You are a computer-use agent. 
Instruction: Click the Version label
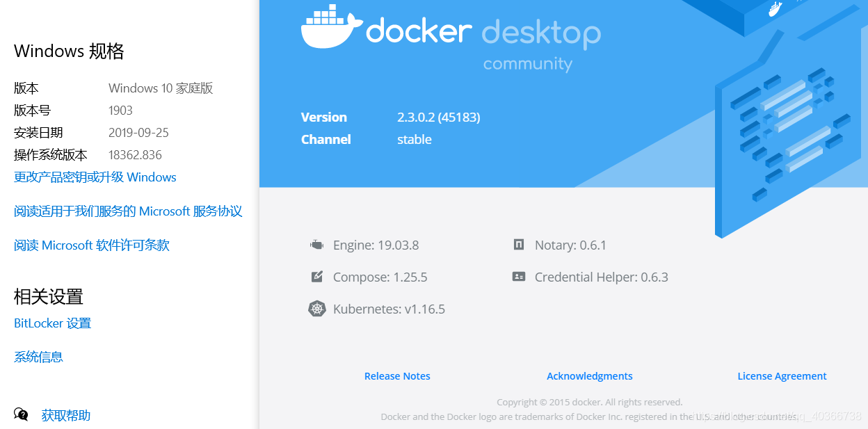point(324,118)
